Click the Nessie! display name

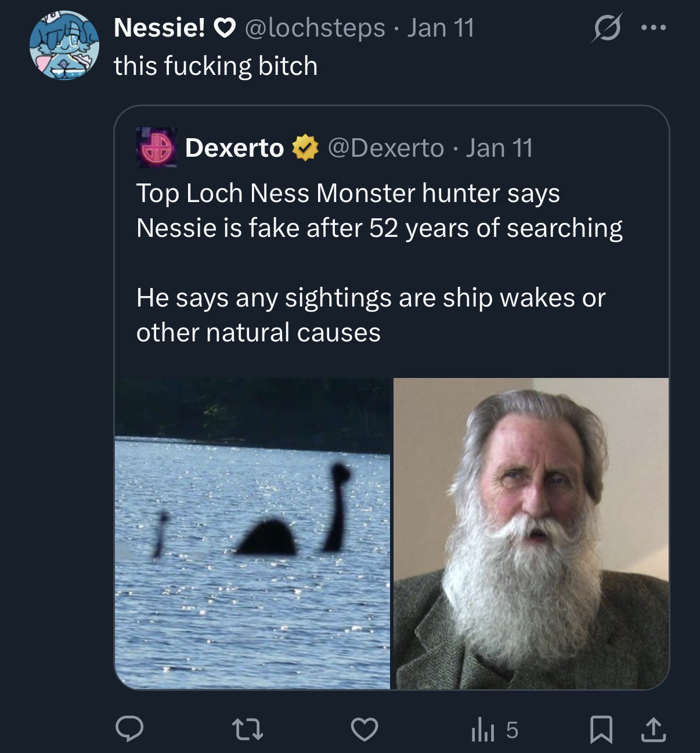159,28
